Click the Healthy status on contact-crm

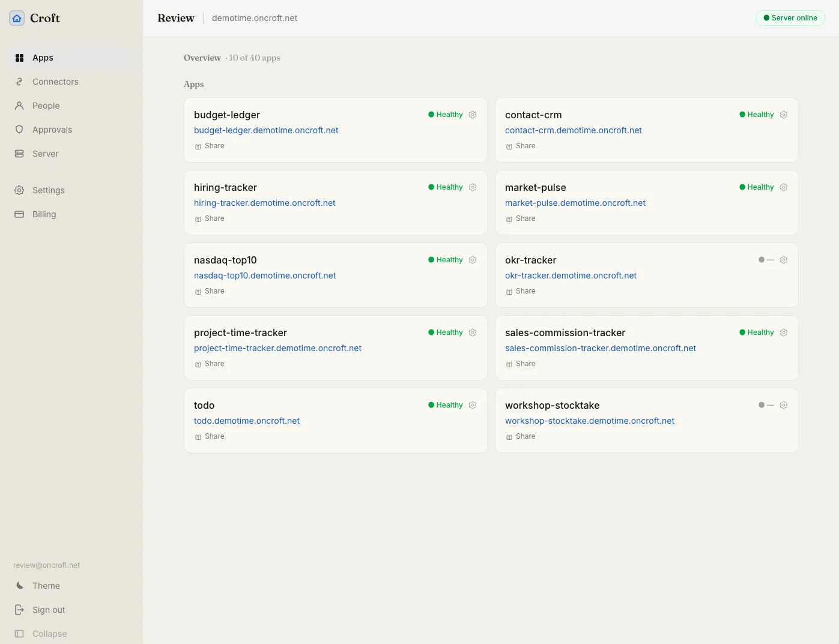[x=757, y=115]
